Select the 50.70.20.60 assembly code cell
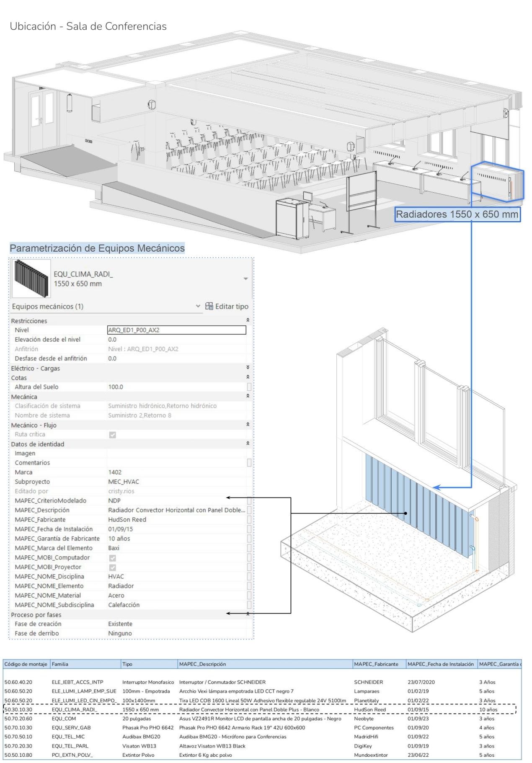532x763 pixels. click(x=18, y=719)
